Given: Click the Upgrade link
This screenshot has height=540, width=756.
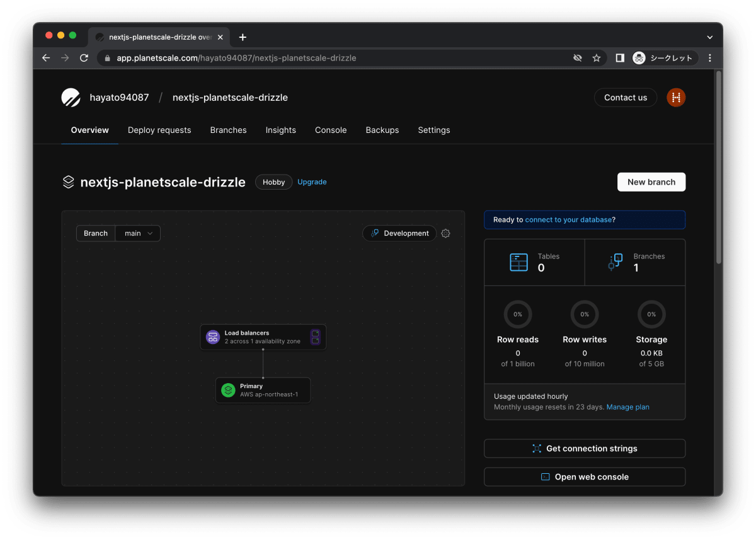Looking at the screenshot, I should pos(312,182).
